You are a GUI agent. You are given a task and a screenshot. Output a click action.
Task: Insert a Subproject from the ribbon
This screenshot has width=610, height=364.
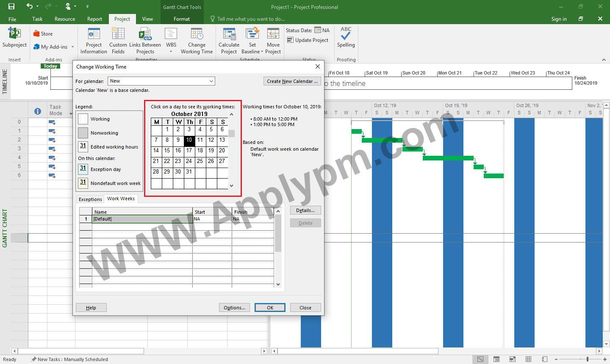click(x=14, y=38)
